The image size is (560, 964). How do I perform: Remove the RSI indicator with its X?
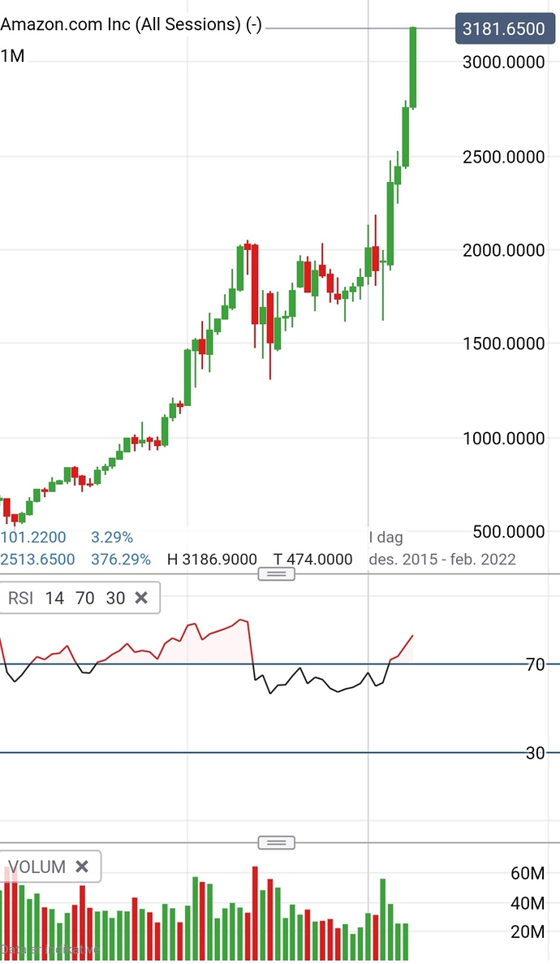pos(140,598)
